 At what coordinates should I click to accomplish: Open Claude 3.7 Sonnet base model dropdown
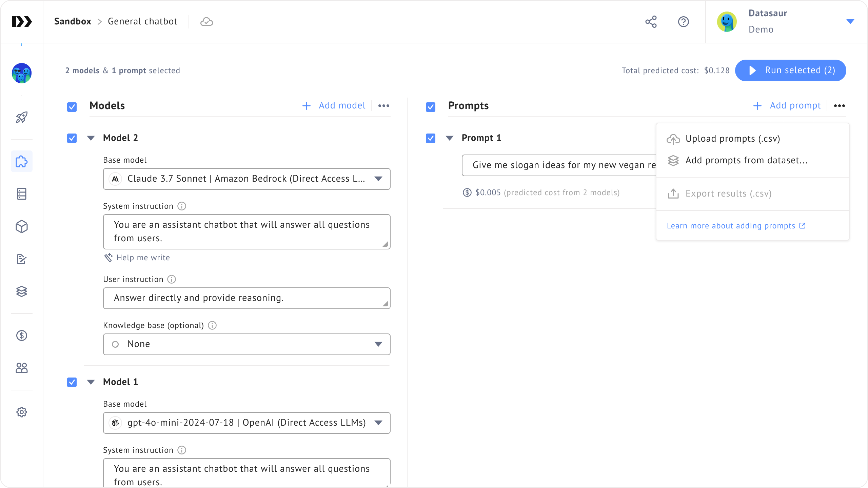[x=246, y=179]
